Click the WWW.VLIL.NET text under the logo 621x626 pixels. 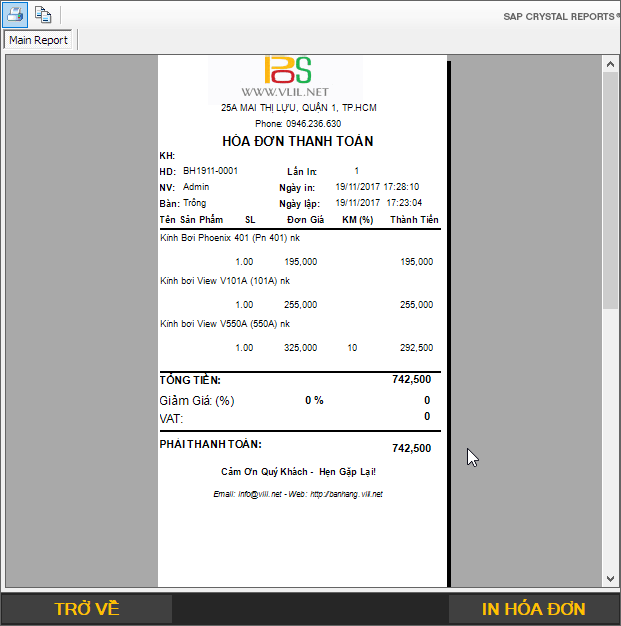[x=285, y=92]
